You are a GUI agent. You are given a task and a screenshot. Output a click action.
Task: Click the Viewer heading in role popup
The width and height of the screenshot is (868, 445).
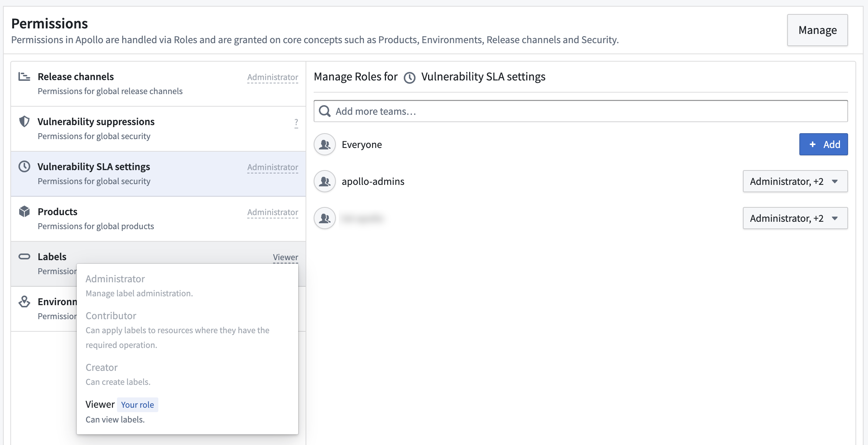point(100,404)
